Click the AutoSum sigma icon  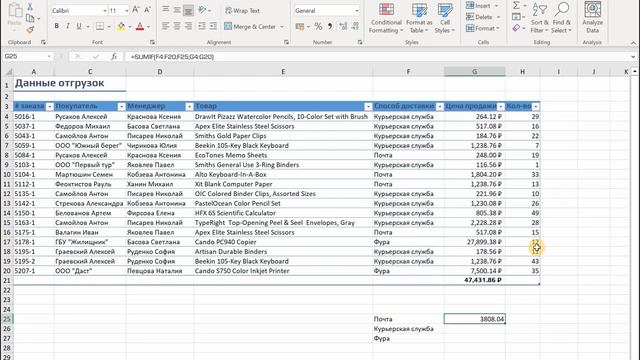[x=516, y=6]
